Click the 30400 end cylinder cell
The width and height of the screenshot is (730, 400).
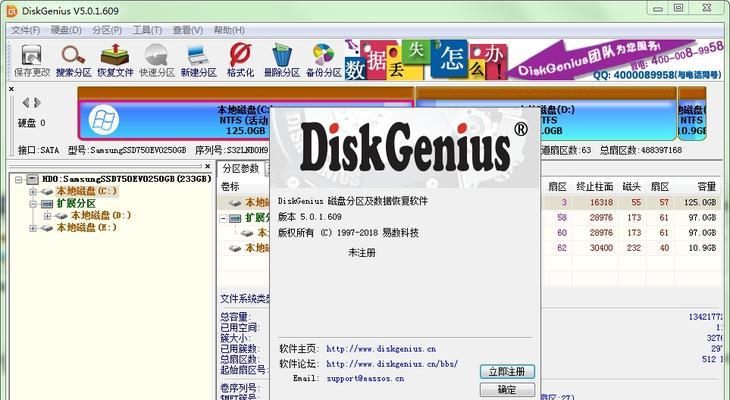click(601, 248)
